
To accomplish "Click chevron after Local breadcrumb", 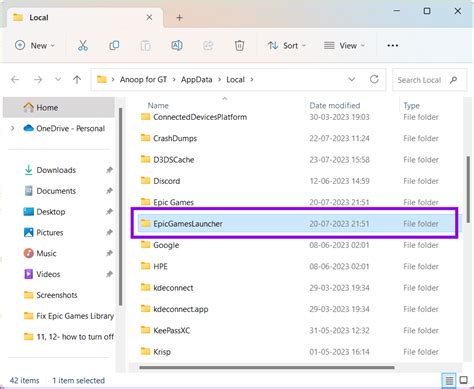I will 252,80.
